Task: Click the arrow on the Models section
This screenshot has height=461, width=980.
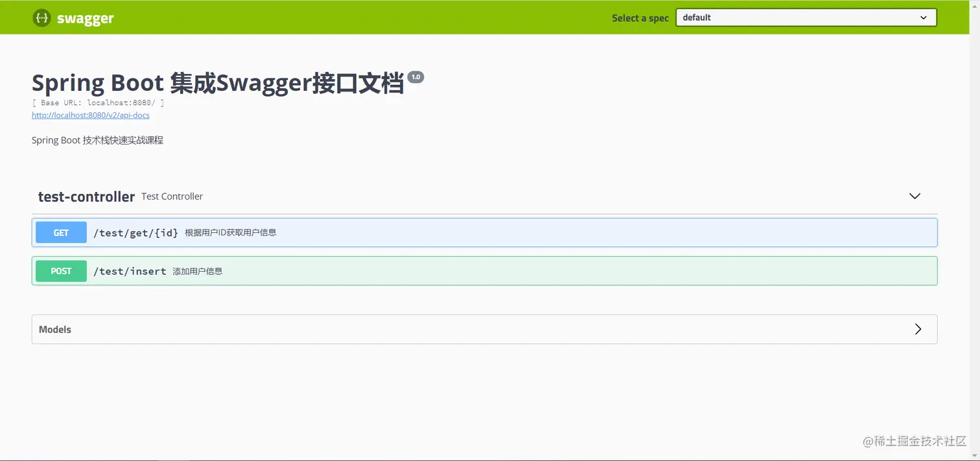Action: pos(918,329)
